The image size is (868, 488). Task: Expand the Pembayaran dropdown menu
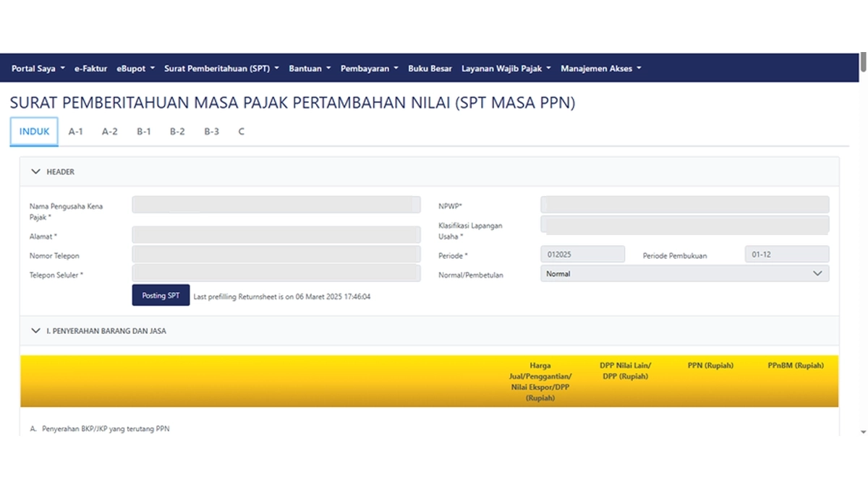[x=369, y=69]
